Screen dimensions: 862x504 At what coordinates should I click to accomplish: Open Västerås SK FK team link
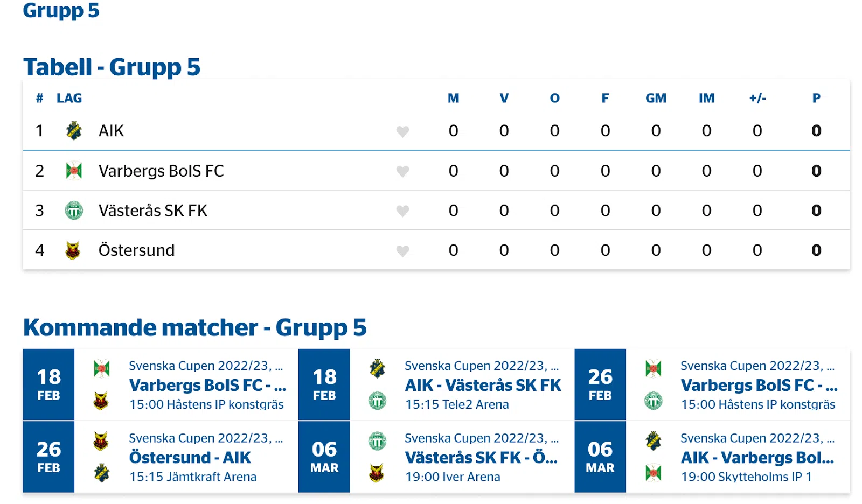click(152, 211)
